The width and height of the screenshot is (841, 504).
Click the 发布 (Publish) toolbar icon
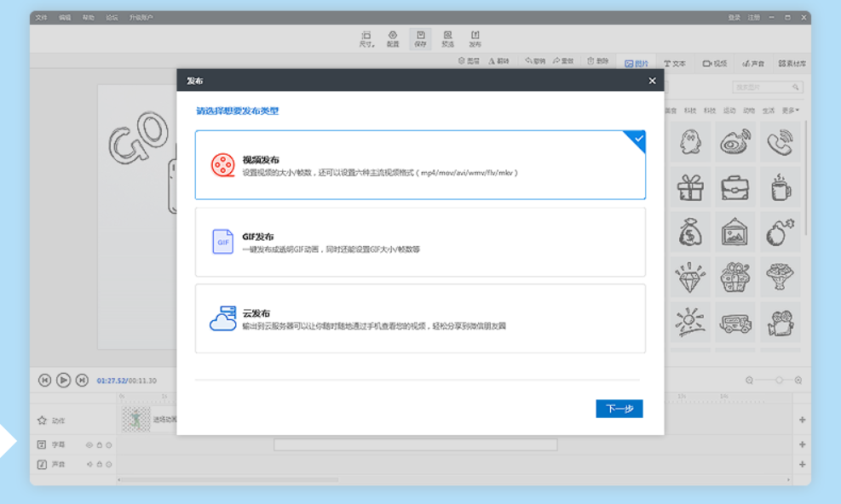coord(475,38)
